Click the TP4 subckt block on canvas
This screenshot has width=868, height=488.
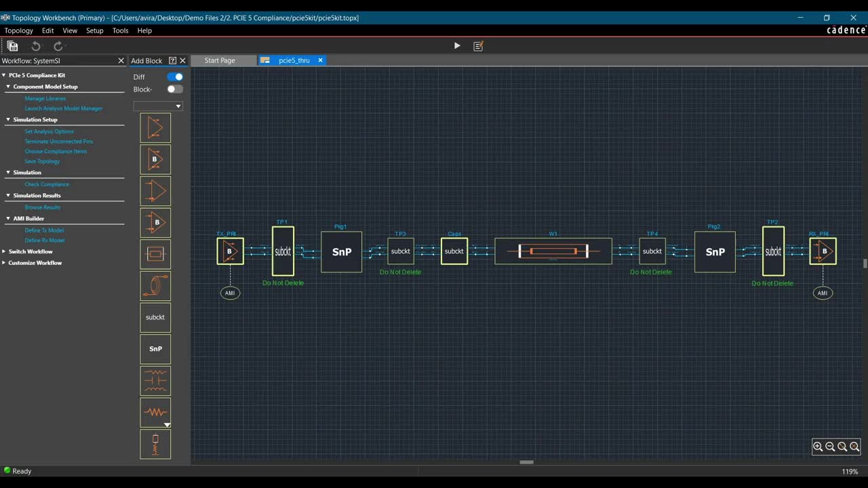tap(652, 251)
